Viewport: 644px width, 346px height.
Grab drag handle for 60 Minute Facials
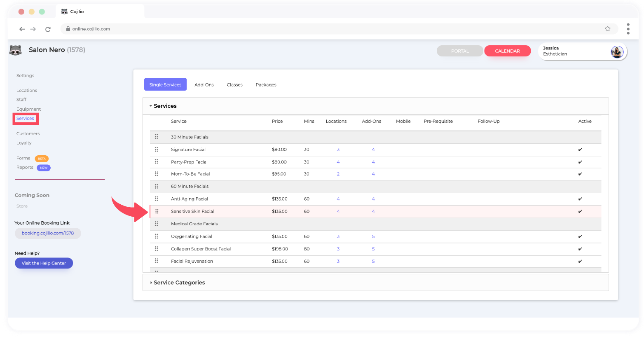(x=157, y=186)
